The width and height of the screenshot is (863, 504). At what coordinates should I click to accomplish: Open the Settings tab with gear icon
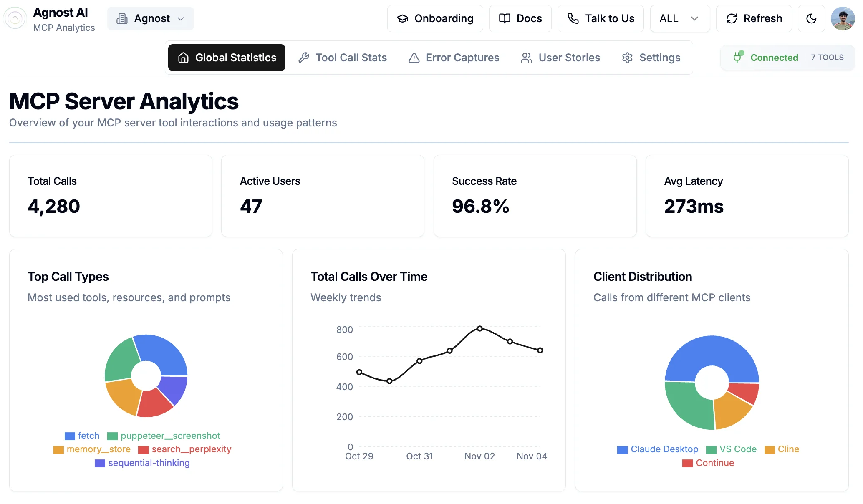[x=651, y=58]
